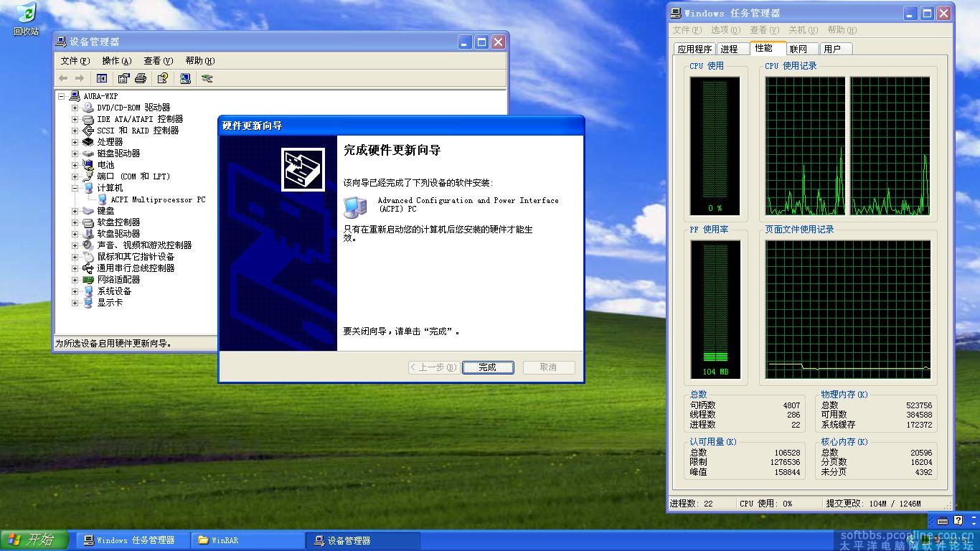Viewport: 980px width, 551px height.
Task: Expand the 网络适配器 node
Action: pos(75,280)
